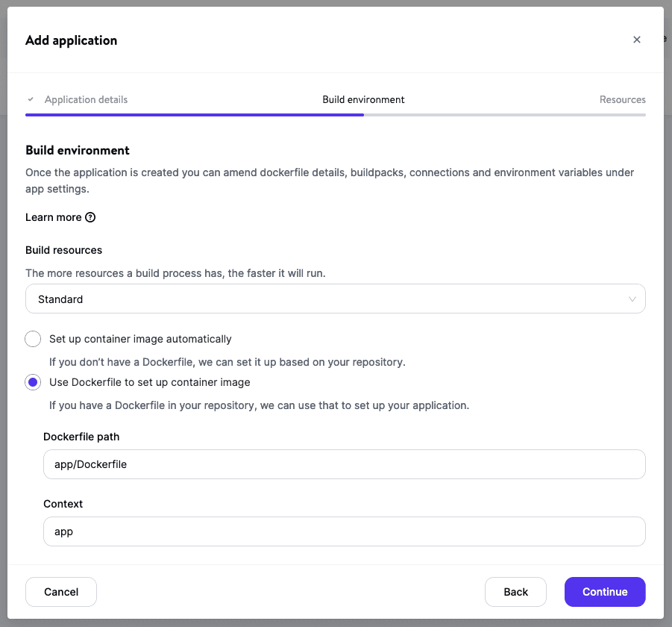Image resolution: width=672 pixels, height=627 pixels.
Task: Select the Build environment step
Action: coord(363,99)
